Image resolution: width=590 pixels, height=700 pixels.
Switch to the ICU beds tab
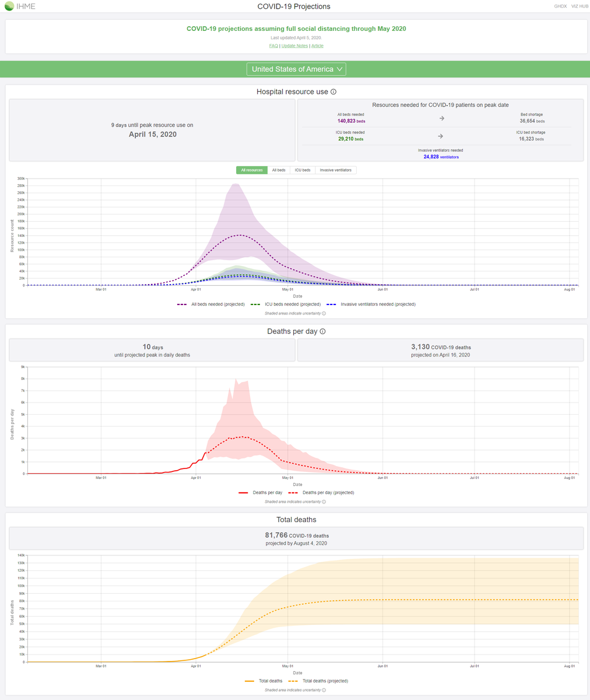[x=303, y=170]
